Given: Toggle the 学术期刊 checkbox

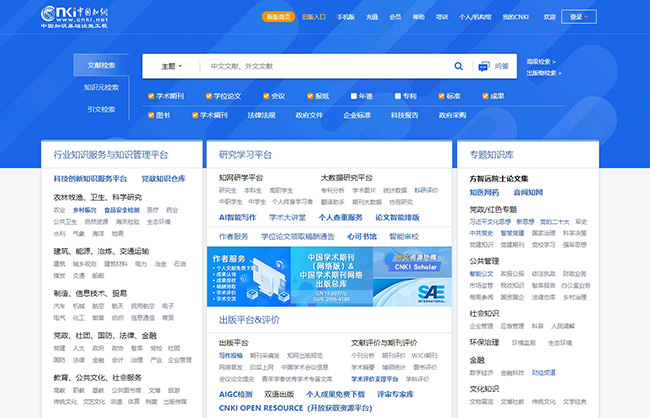Looking at the screenshot, I should (x=151, y=96).
